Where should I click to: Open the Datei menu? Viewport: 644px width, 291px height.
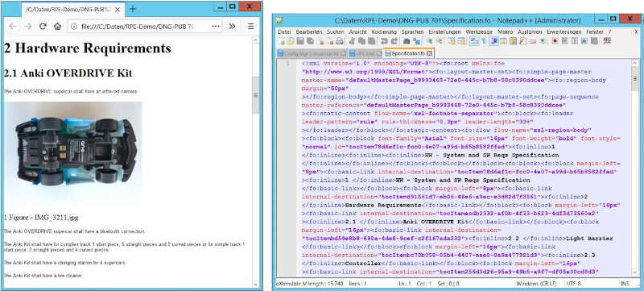point(284,31)
